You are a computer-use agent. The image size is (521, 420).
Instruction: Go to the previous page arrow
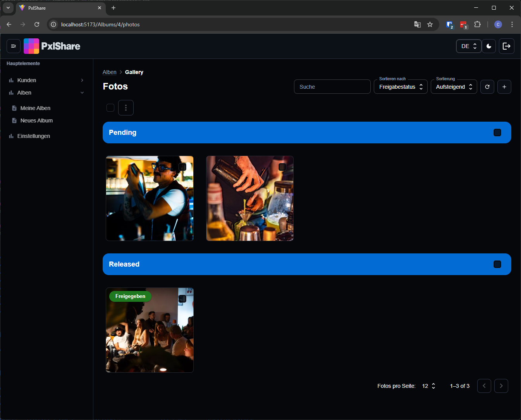[484, 386]
